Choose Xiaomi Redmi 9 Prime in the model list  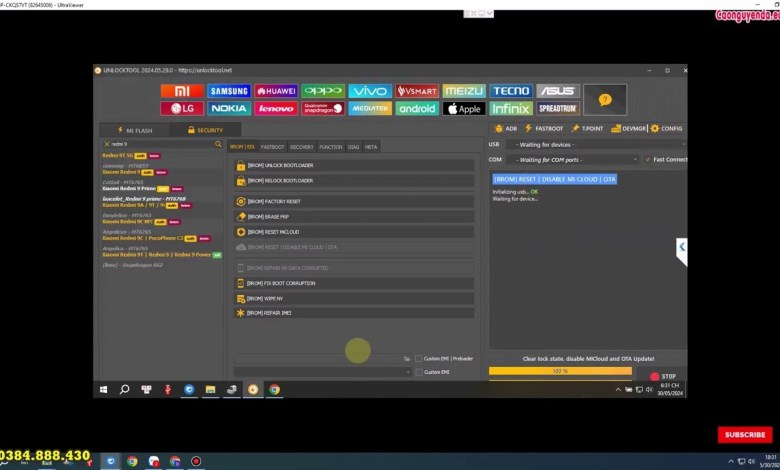[129, 188]
